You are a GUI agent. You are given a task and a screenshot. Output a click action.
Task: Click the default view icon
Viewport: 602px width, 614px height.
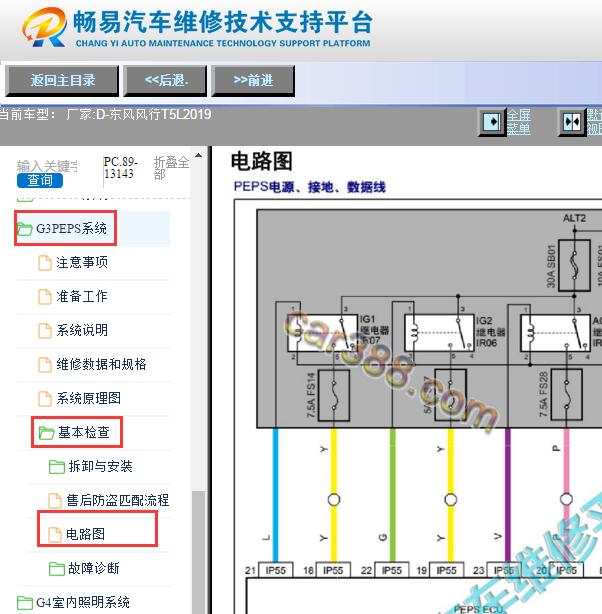tap(572, 123)
